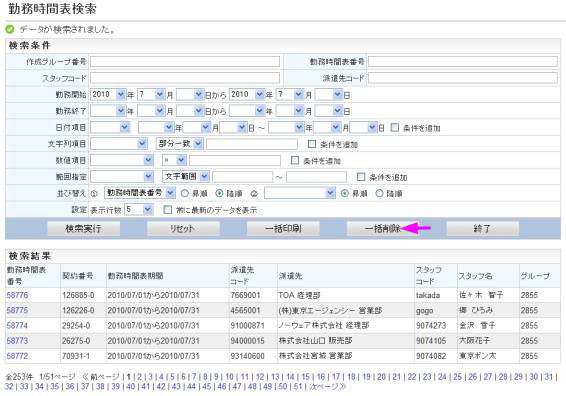Open timesheet number 58774

pos(17,326)
